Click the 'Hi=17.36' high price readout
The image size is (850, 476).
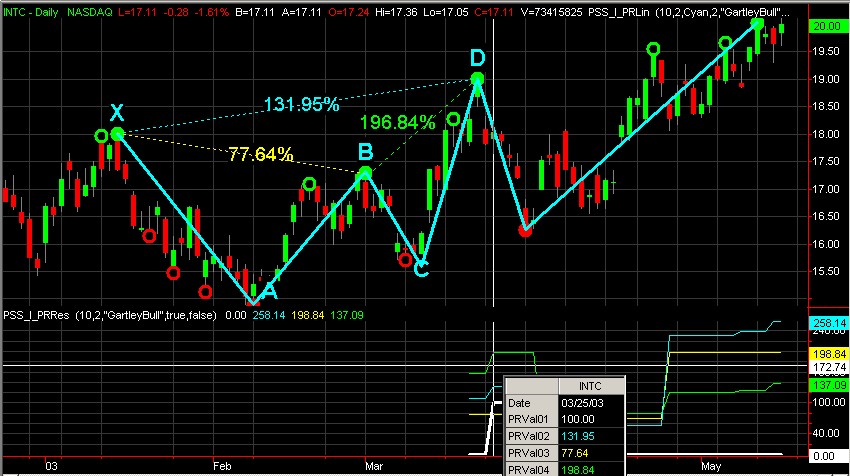pos(396,12)
